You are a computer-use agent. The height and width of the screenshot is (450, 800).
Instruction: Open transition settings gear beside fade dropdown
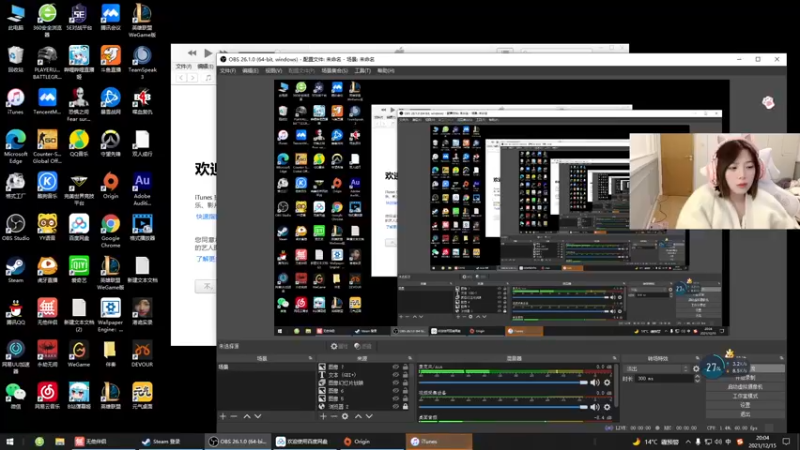click(x=696, y=368)
